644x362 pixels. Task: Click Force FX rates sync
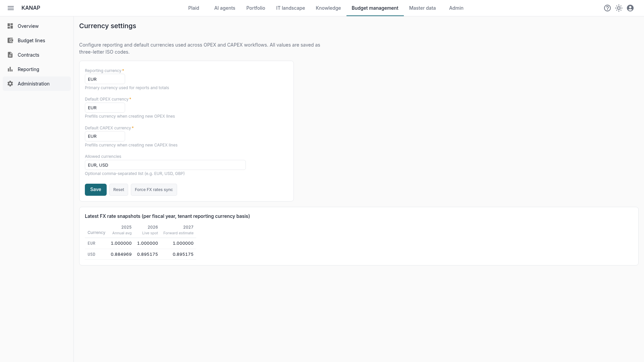[x=154, y=190]
